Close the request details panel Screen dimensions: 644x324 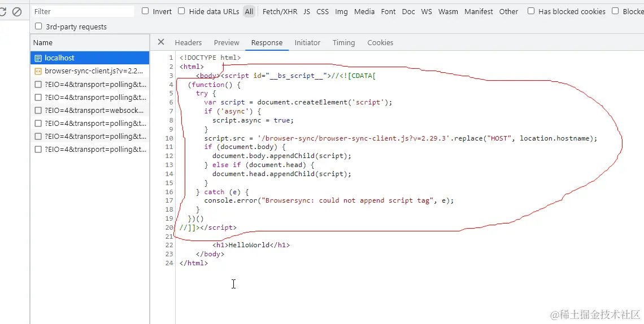point(161,42)
